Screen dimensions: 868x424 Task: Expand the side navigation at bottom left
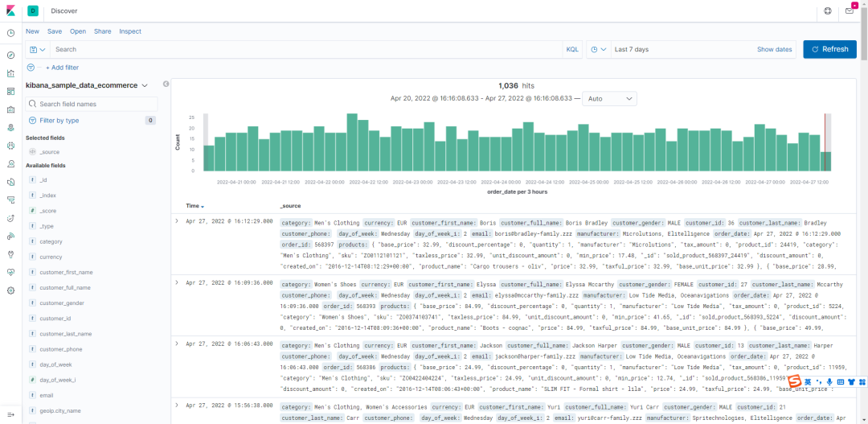click(10, 414)
